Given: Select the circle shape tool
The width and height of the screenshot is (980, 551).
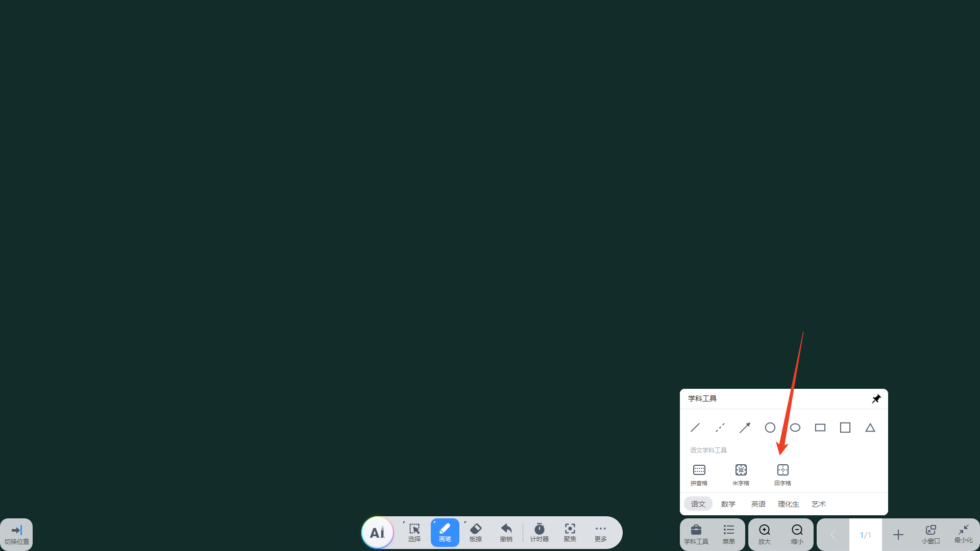Looking at the screenshot, I should click(x=770, y=428).
